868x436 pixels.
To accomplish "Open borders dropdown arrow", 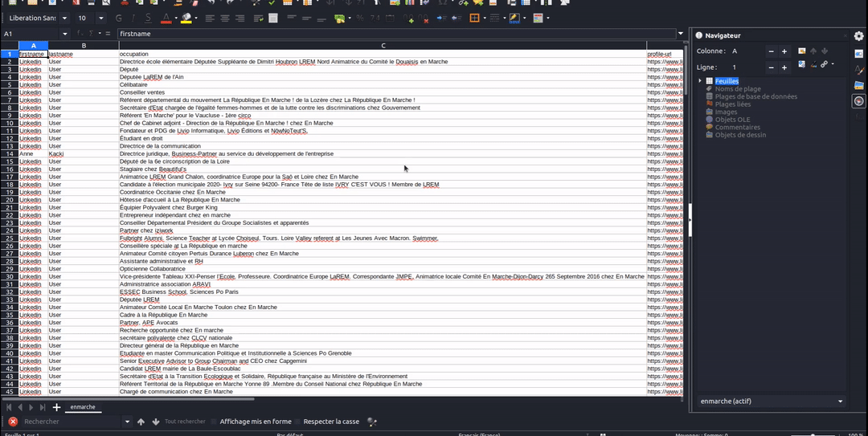I will [x=485, y=18].
